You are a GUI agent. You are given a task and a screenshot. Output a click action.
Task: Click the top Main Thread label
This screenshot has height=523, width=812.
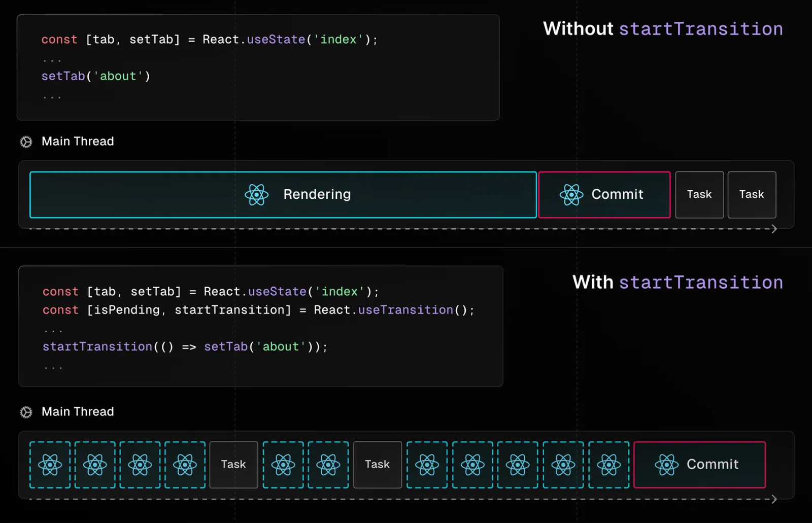[x=78, y=141]
